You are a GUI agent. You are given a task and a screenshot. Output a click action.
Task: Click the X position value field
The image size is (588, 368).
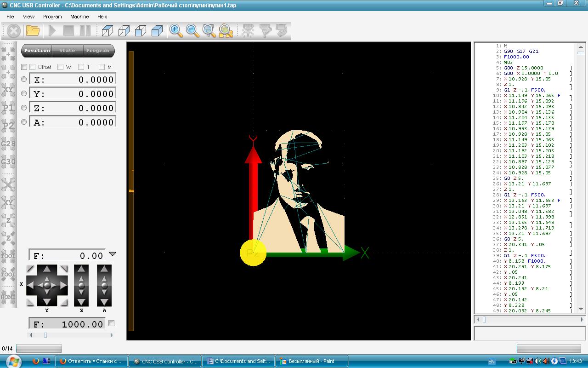[72, 79]
